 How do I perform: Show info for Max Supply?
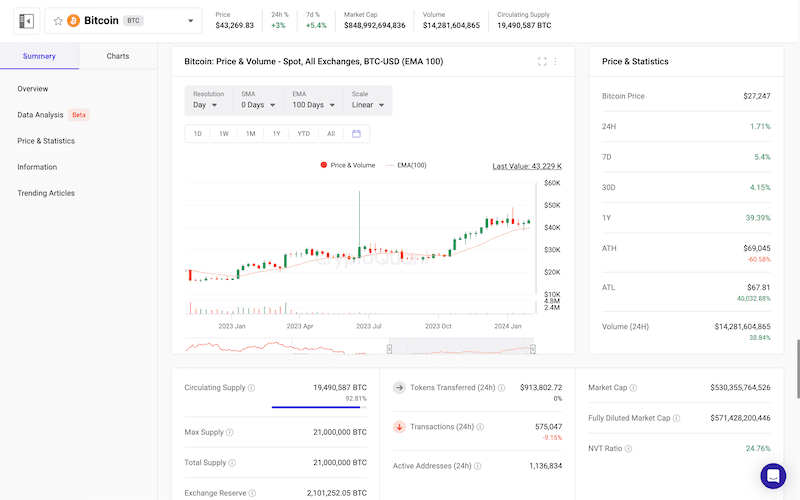tap(230, 432)
